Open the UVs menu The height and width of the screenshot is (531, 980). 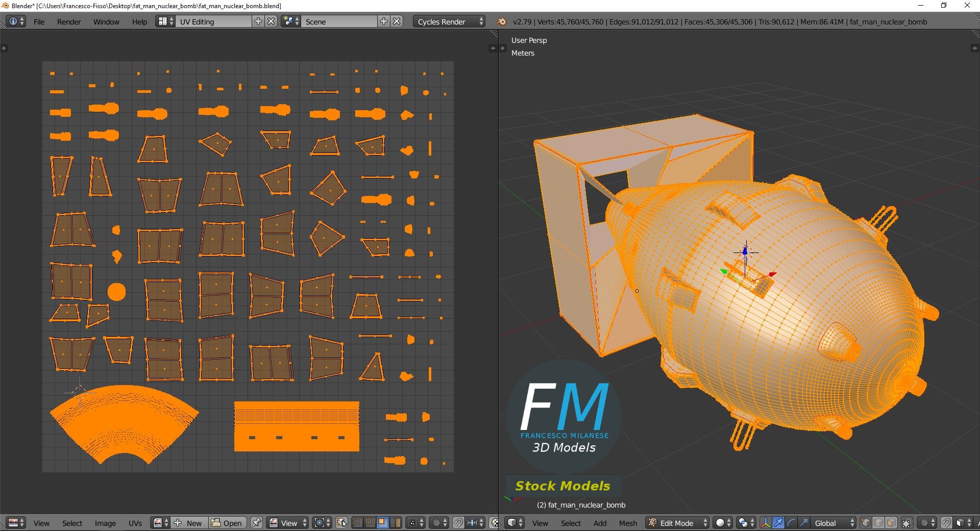[135, 523]
